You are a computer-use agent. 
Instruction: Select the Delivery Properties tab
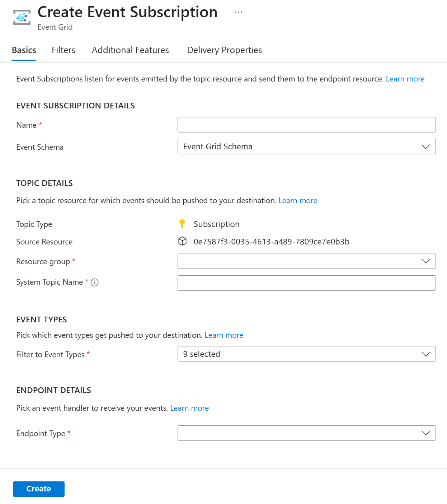pyautogui.click(x=224, y=50)
